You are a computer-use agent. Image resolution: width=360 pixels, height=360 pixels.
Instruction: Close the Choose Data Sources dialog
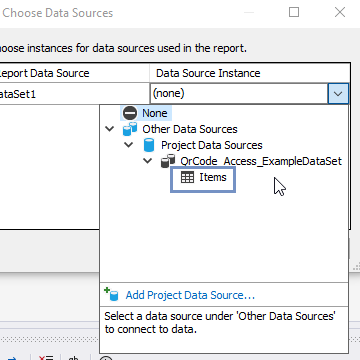[x=340, y=12]
